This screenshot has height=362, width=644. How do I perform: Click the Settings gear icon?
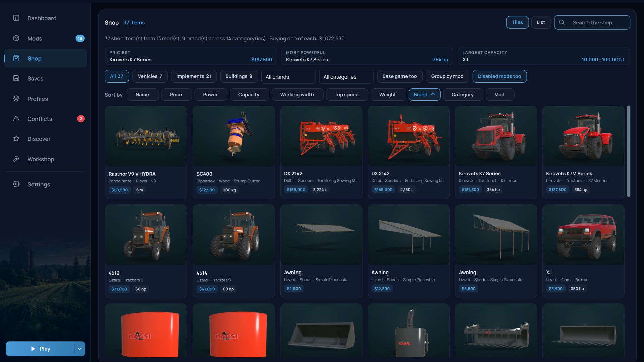(16, 184)
